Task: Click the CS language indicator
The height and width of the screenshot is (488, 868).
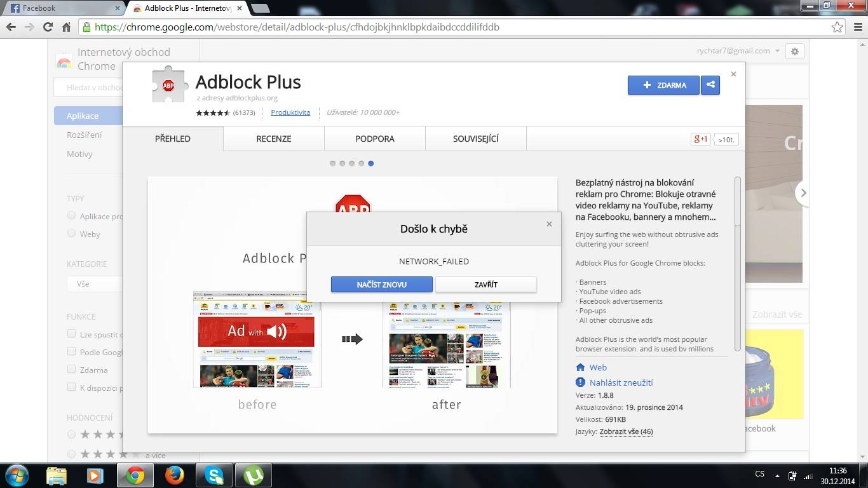Action: 759,474
